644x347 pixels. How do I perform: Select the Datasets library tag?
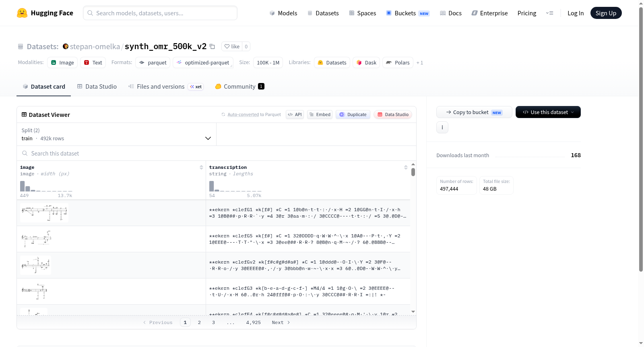(x=332, y=62)
